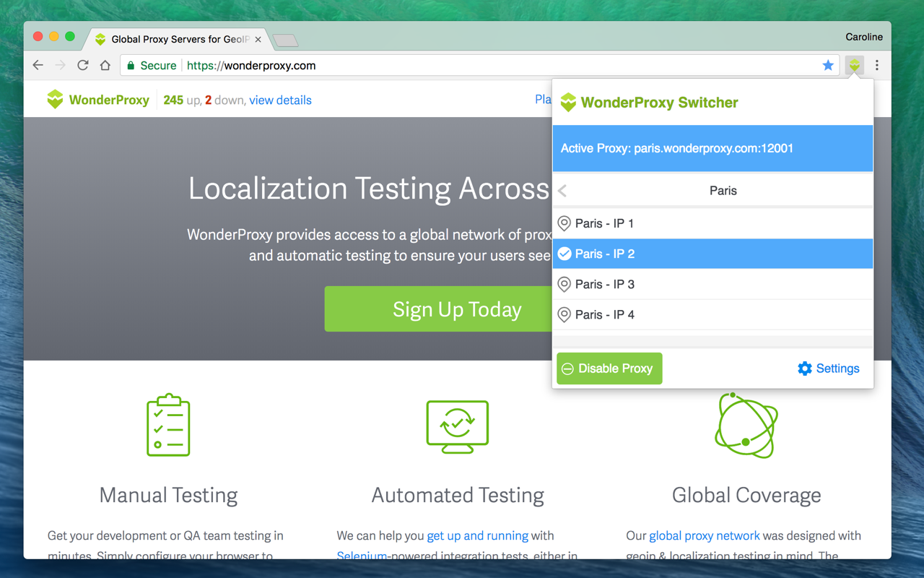Click the wonderproxy.com address bar

(x=469, y=65)
